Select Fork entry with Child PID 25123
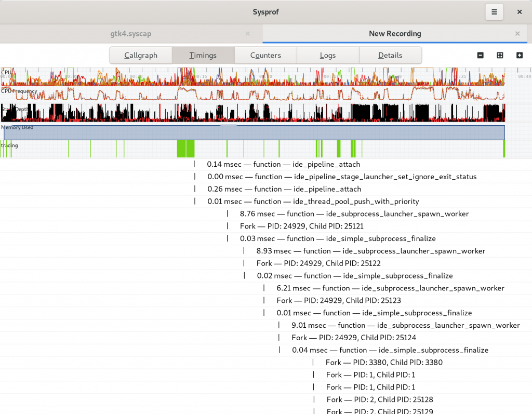Screen dimensions: 532x414 (x=266, y=301)
